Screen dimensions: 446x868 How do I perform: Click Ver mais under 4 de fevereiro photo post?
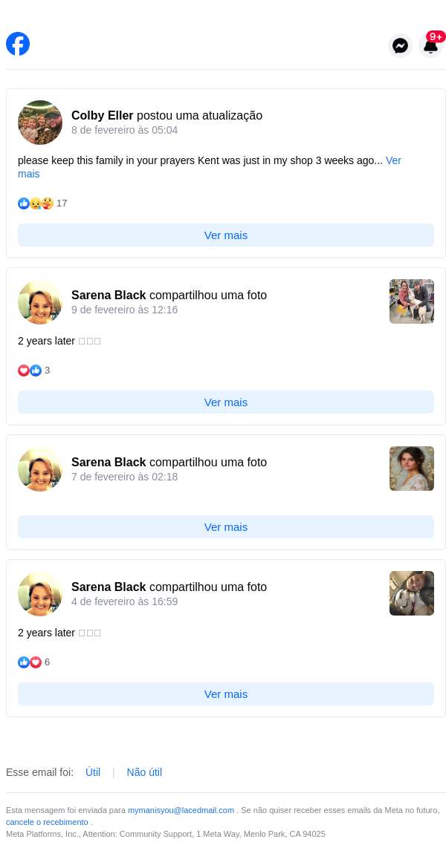click(x=225, y=694)
